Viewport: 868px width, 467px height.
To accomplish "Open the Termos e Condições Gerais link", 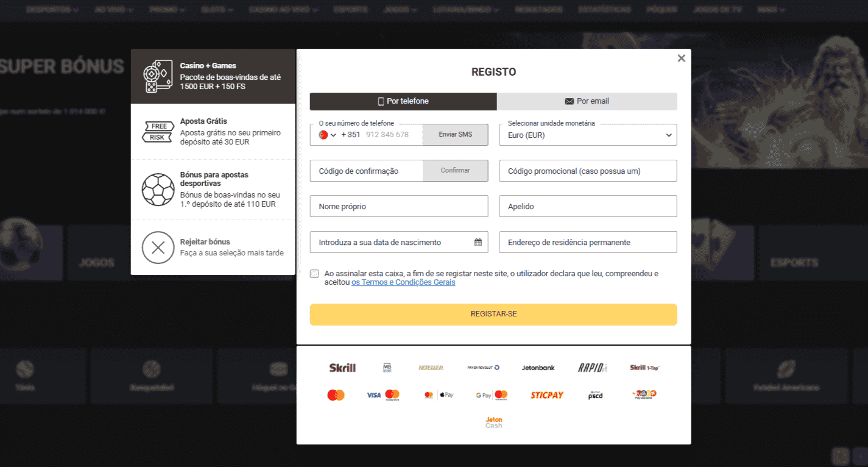I will pyautogui.click(x=403, y=282).
